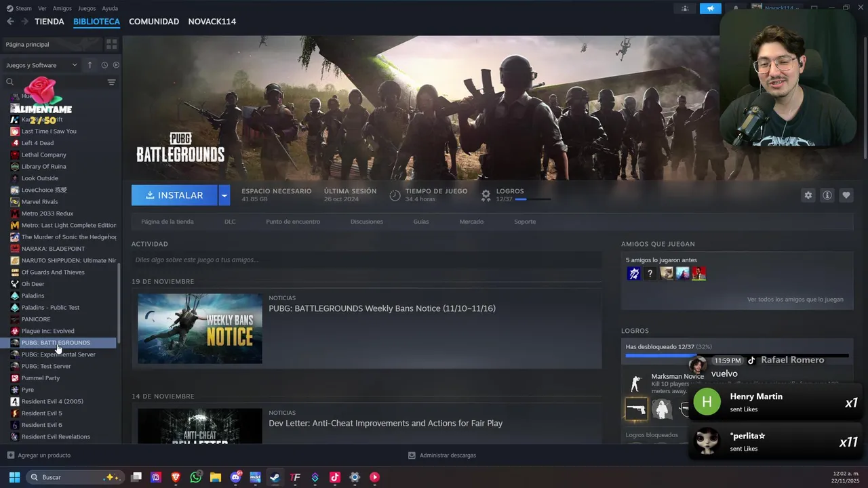This screenshot has width=868, height=488.
Task: Click LOGROS gear icon in header
Action: click(x=486, y=195)
